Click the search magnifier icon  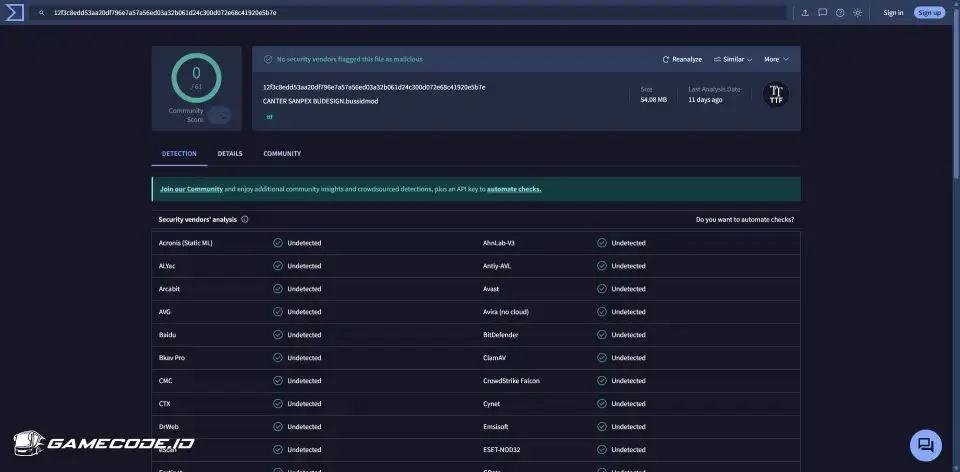41,13
